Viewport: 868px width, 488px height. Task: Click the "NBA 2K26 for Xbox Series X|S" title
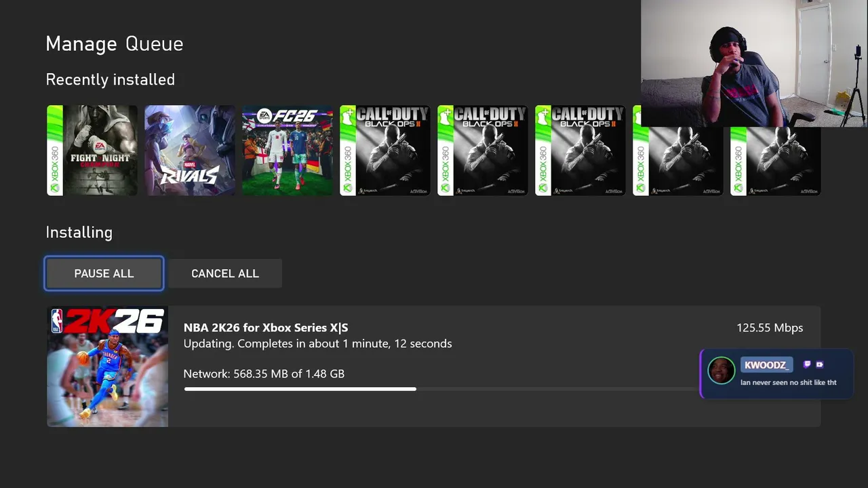266,327
